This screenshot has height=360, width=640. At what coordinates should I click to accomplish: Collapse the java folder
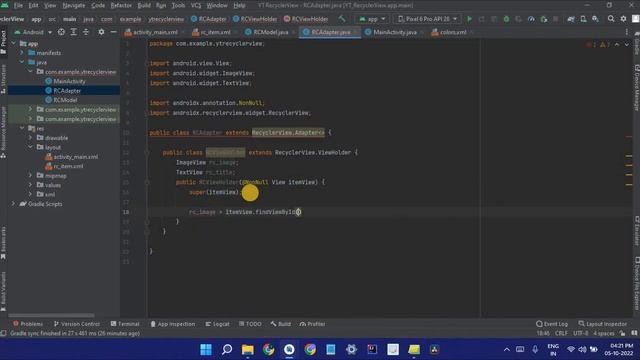[x=22, y=62]
